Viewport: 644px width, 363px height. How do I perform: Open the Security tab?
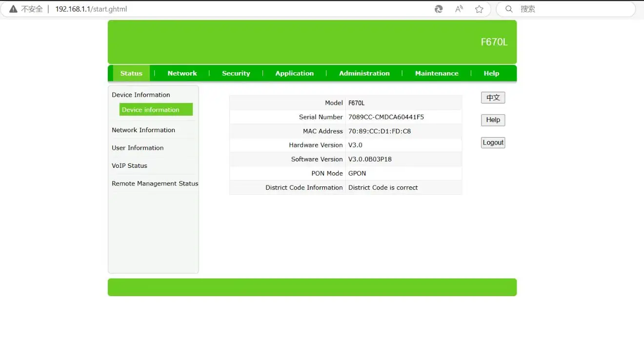click(x=236, y=73)
